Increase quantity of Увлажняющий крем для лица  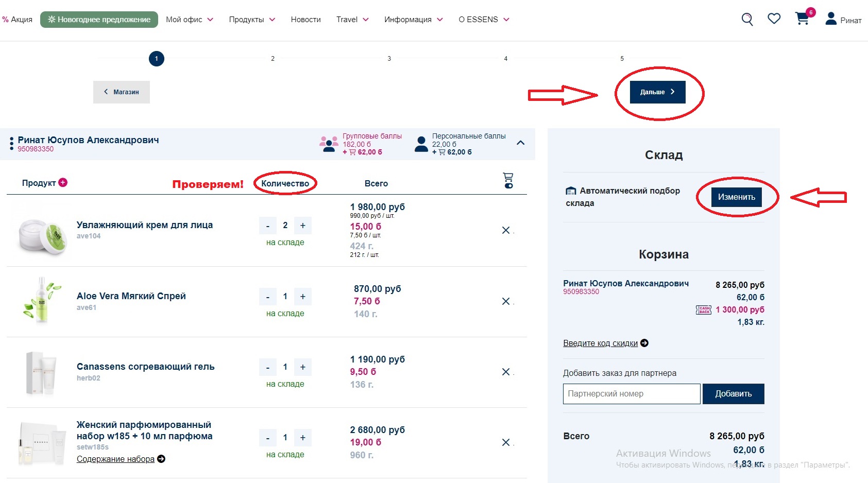click(x=303, y=226)
